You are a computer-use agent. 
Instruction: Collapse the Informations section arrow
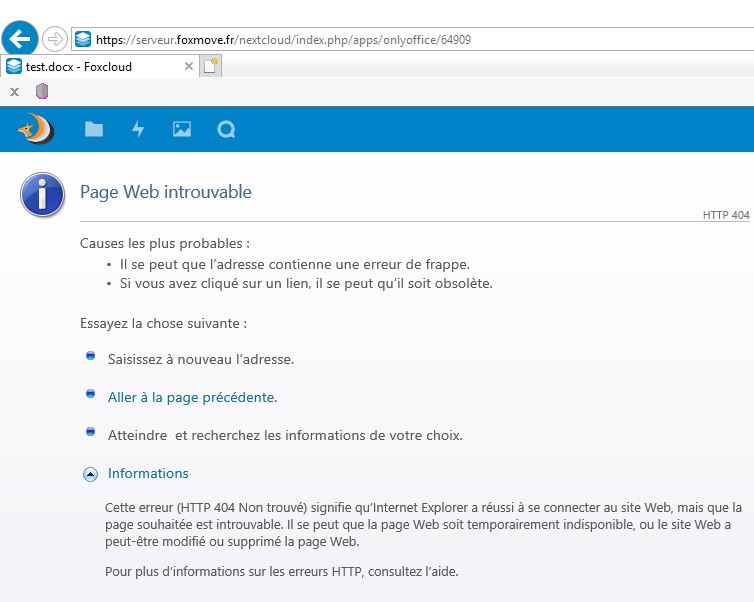tap(90, 475)
